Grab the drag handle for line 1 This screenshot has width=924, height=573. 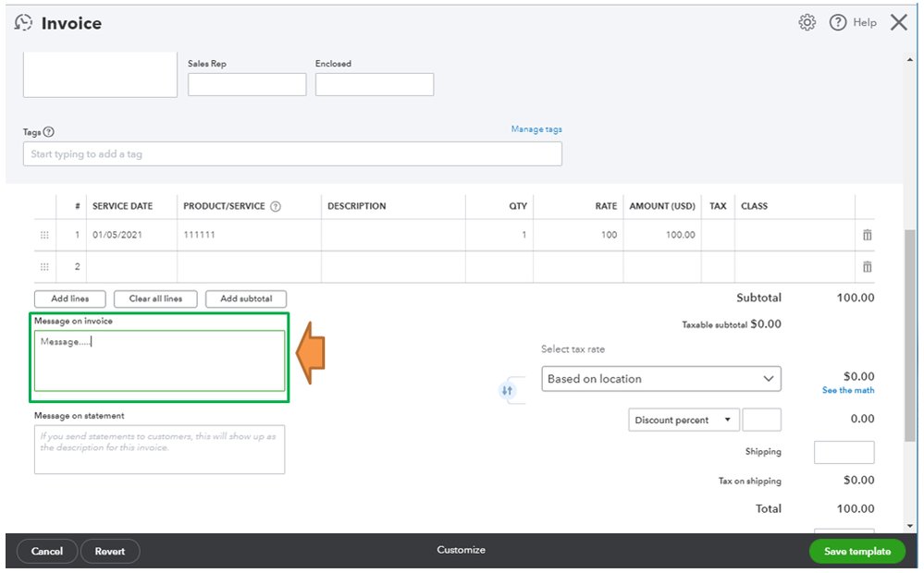tap(44, 235)
